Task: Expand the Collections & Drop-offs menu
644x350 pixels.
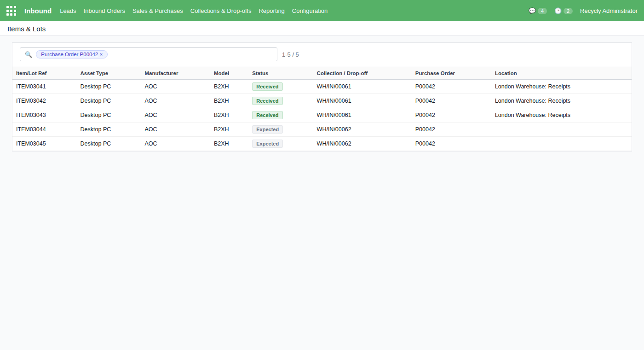Action: pos(221,11)
